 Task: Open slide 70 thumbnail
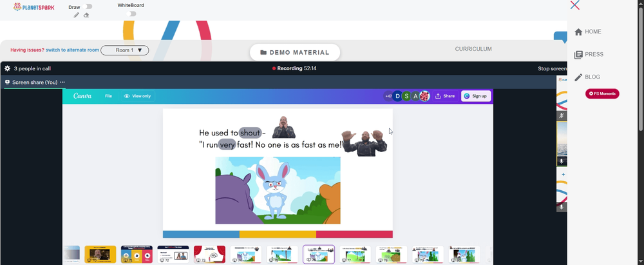pyautogui.click(x=100, y=254)
